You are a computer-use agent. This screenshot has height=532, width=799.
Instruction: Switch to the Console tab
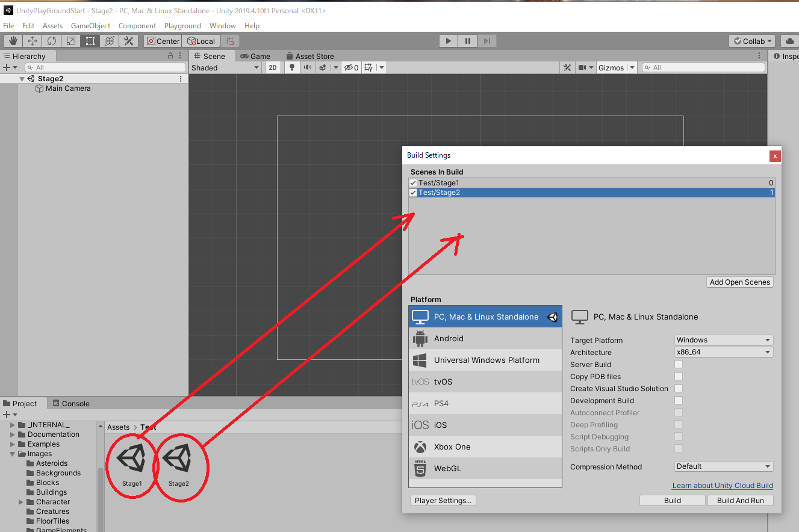click(71, 404)
